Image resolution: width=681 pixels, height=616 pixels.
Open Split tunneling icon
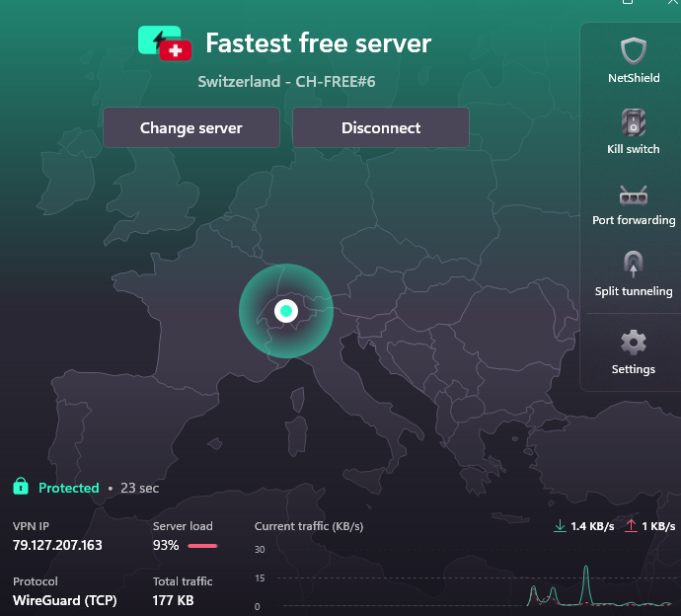coord(634,265)
